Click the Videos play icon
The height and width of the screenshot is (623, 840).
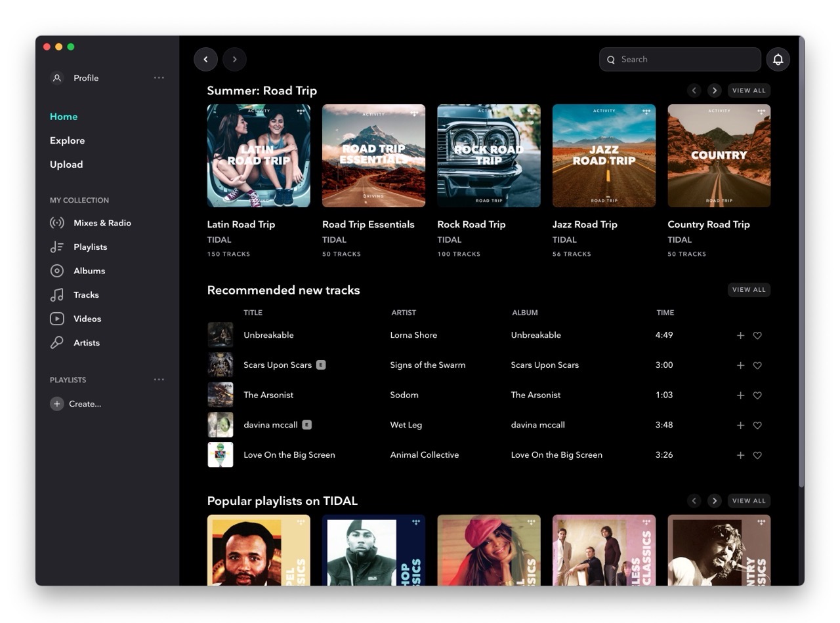(x=57, y=319)
